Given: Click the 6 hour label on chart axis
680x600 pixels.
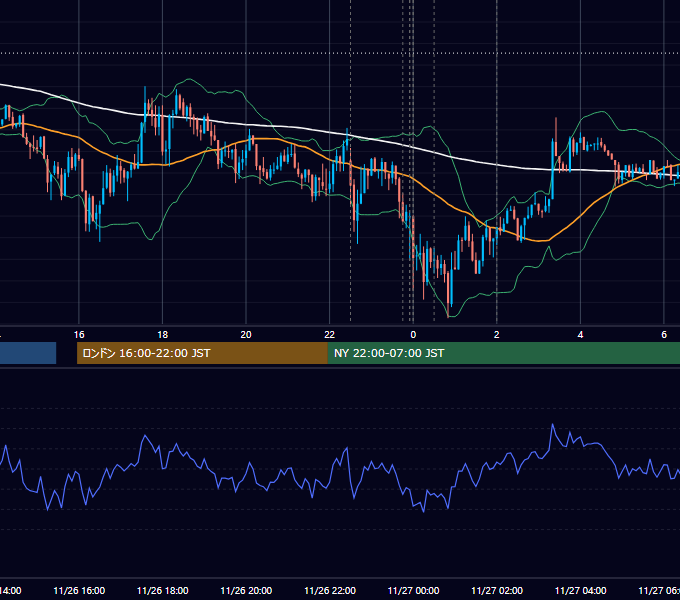Looking at the screenshot, I should [x=664, y=334].
